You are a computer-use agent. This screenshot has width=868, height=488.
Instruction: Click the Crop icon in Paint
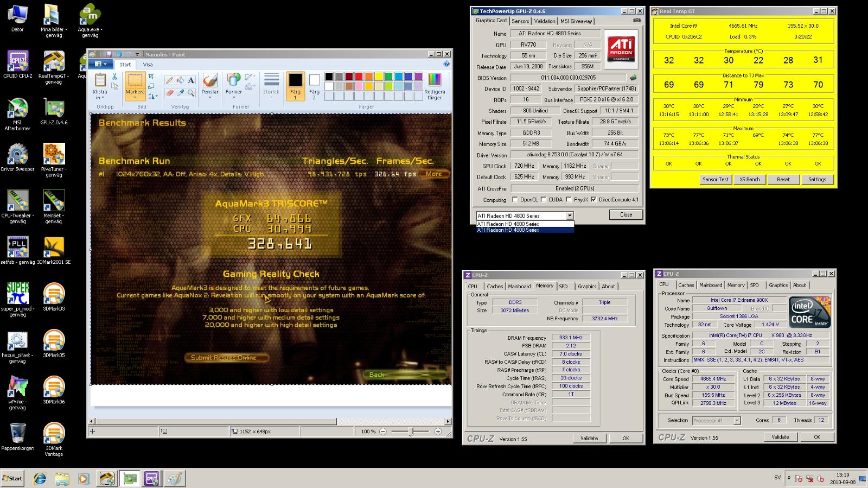151,77
